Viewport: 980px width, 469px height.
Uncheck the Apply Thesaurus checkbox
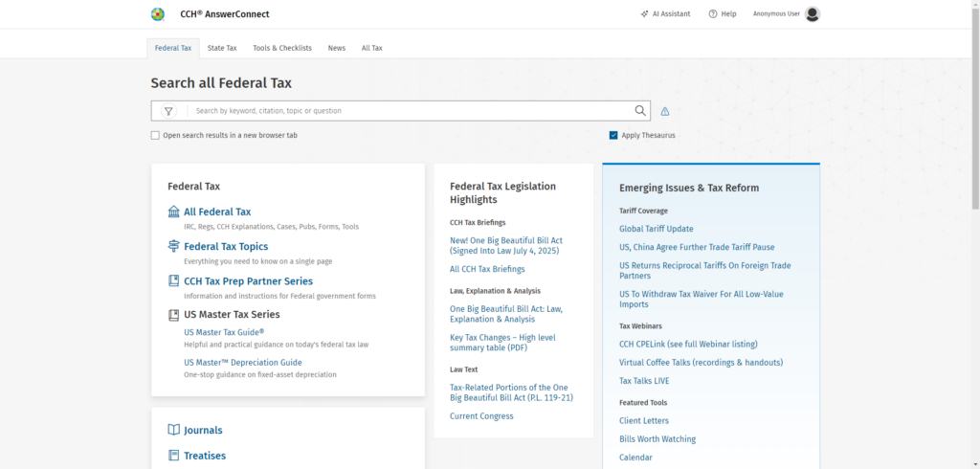pyautogui.click(x=613, y=136)
